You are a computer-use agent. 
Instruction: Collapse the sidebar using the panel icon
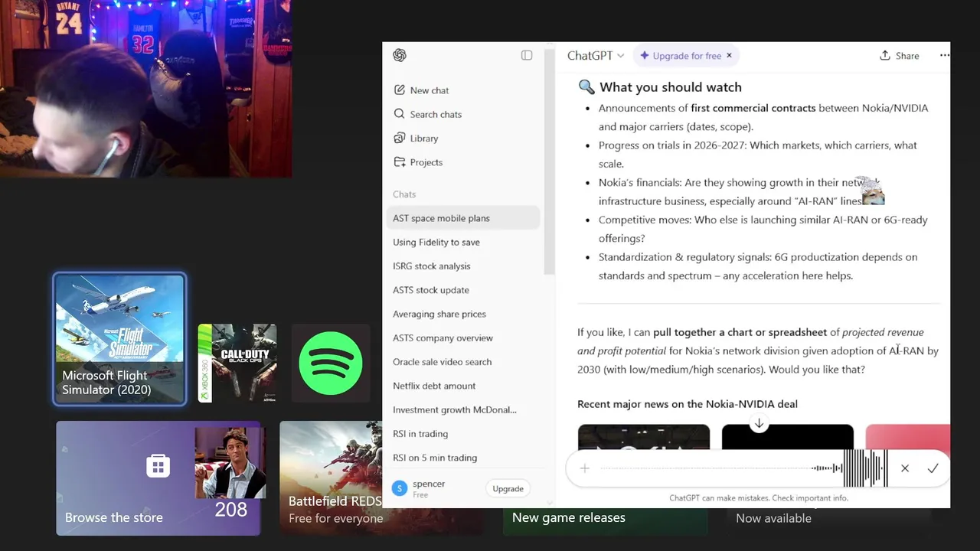[527, 55]
